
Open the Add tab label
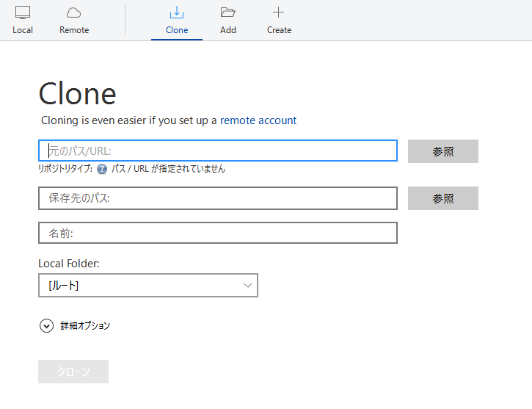point(228,30)
